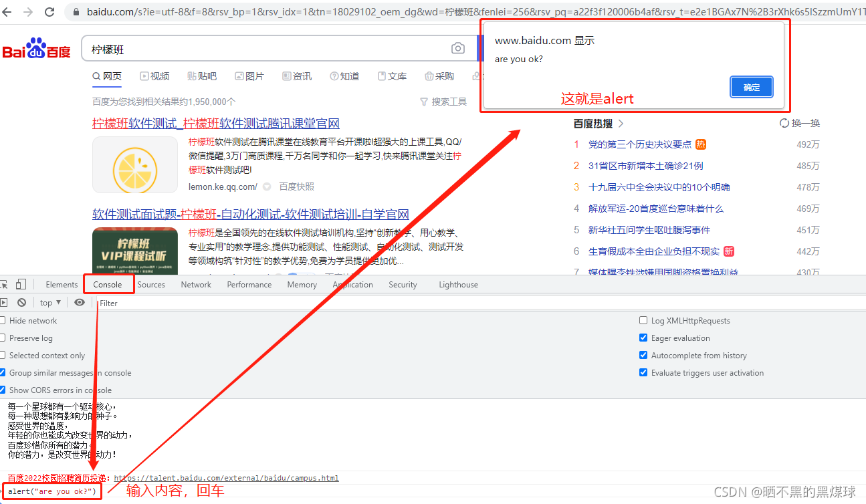
Task: Open 软件测试面试题-柠檬班 result link
Action: pos(251,215)
